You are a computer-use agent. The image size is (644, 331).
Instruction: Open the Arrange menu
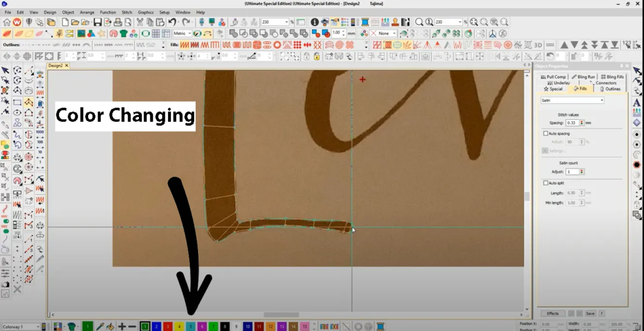pos(87,13)
